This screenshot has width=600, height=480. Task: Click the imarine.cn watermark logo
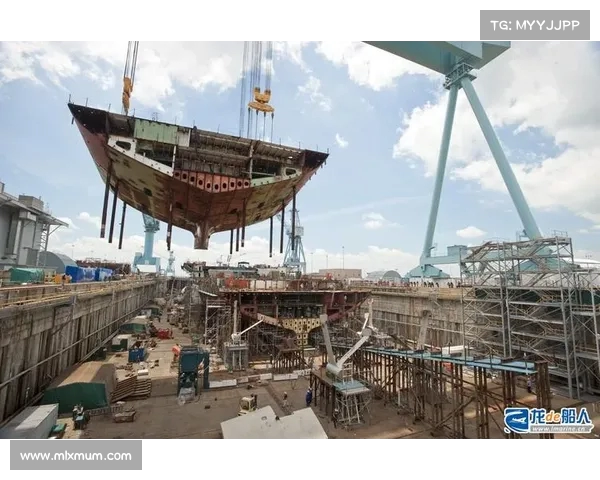(x=547, y=420)
